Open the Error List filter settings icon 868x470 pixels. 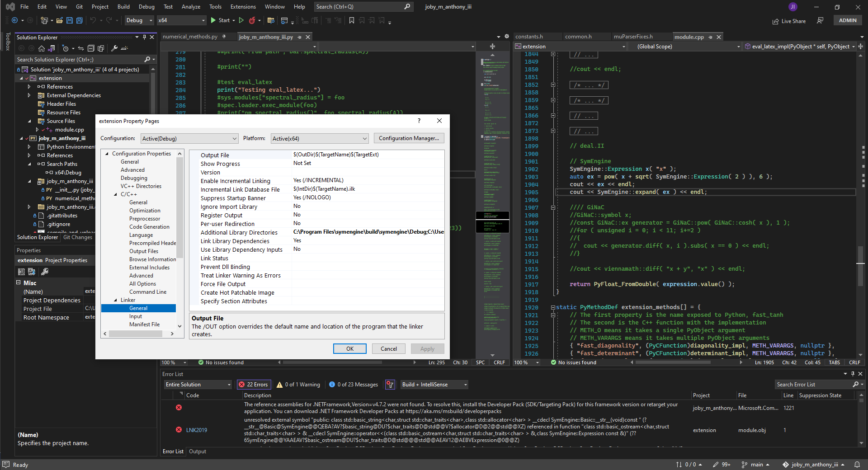(390, 385)
